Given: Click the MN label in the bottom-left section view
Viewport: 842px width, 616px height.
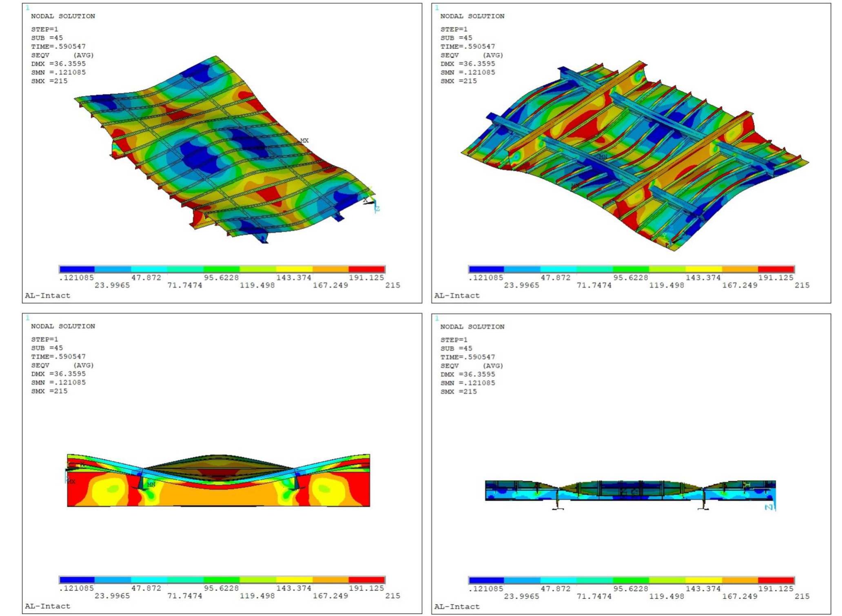Looking at the screenshot, I should [151, 485].
